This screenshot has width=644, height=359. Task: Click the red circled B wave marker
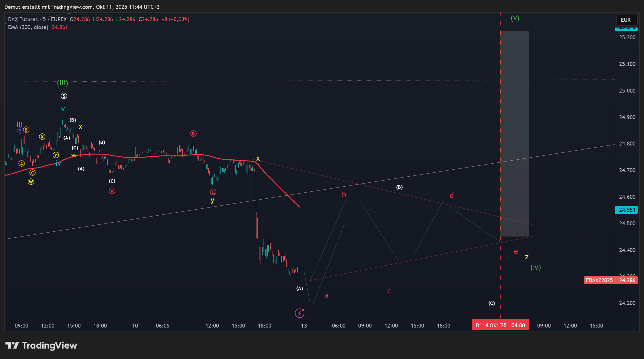[x=193, y=134]
